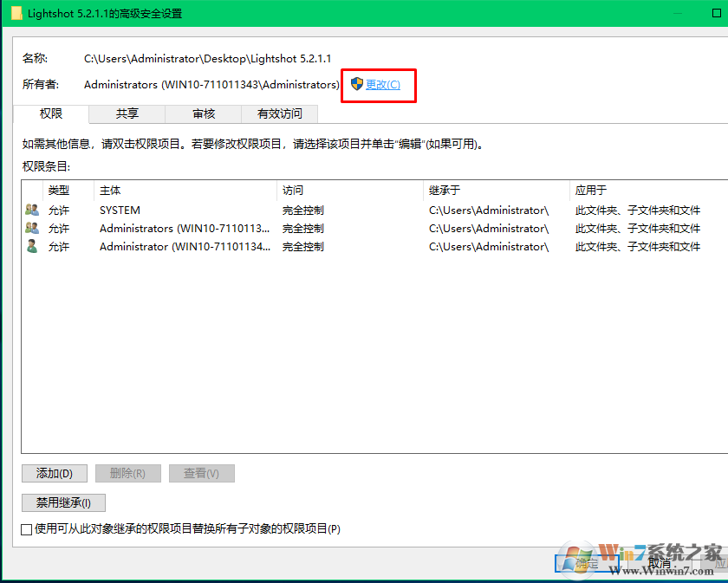Enable the replace child object permissions checkbox

point(27,528)
